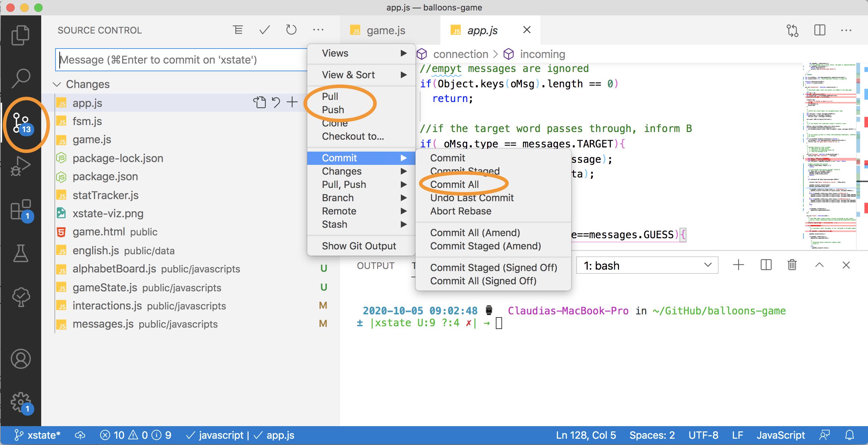
Task: Expand the Stash submenu
Action: point(361,224)
